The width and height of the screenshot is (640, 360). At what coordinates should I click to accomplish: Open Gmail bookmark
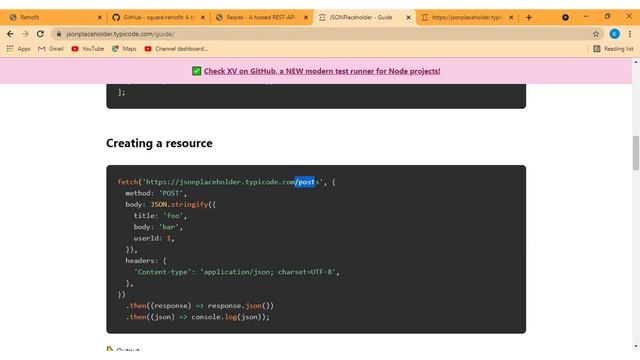(51, 49)
